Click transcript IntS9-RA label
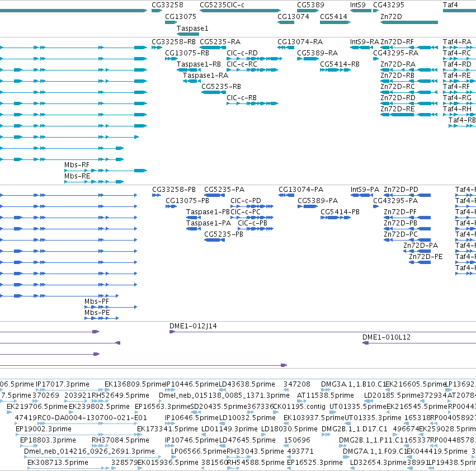The height and width of the screenshot is (471, 476). [x=364, y=42]
